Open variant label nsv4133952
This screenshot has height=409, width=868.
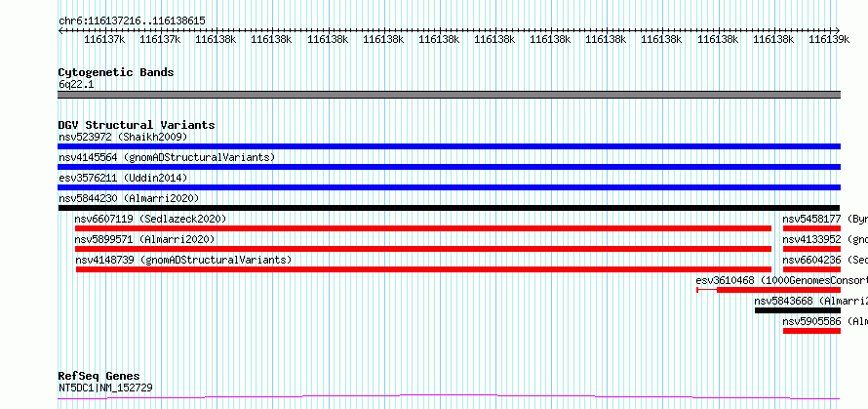pos(825,239)
